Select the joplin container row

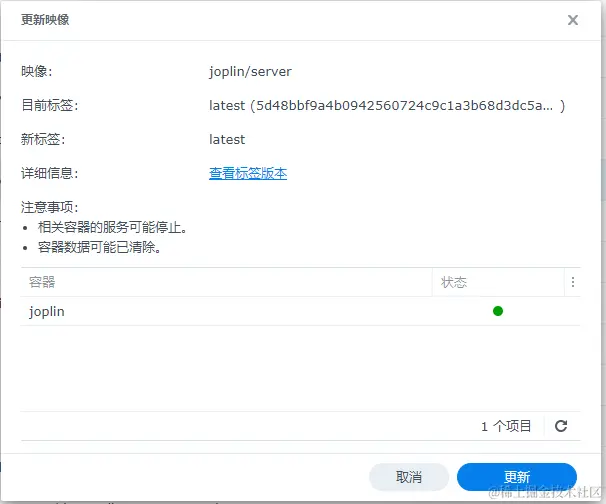pos(300,311)
